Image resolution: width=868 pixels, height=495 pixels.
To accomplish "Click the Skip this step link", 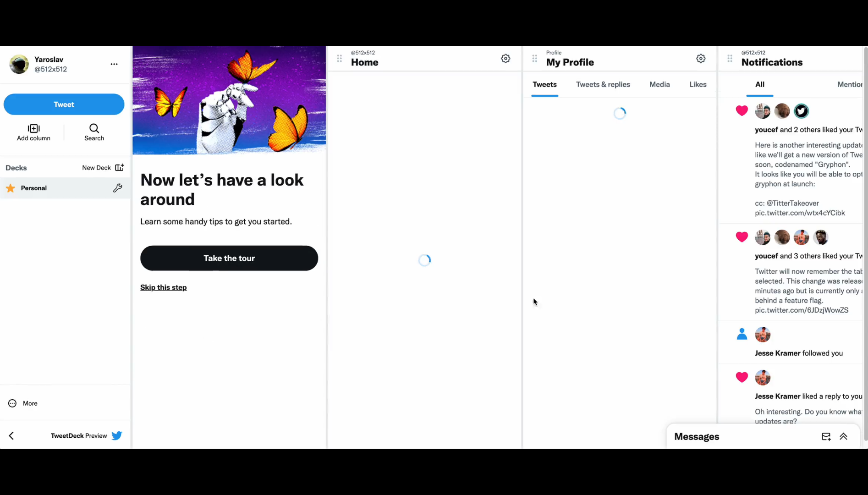I will click(164, 287).
